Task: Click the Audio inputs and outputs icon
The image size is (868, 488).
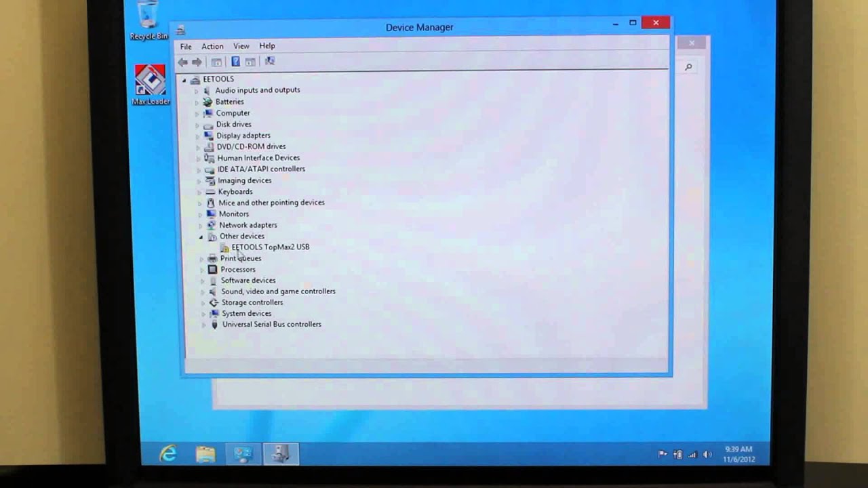Action: [x=207, y=90]
